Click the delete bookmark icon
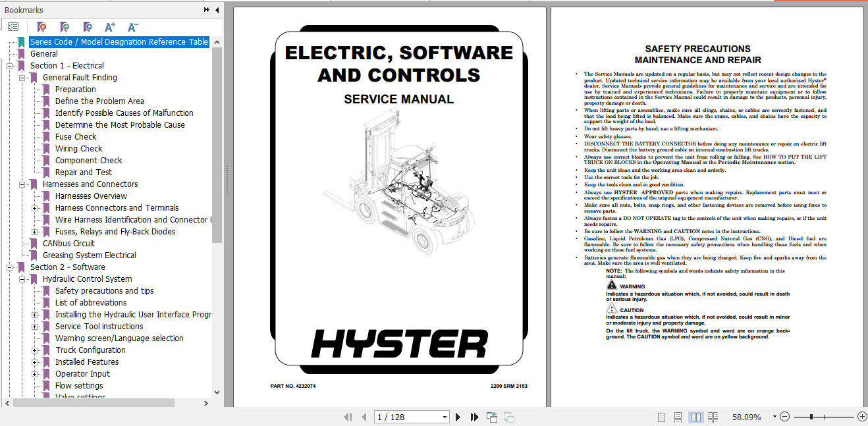The width and height of the screenshot is (868, 426). (41, 27)
